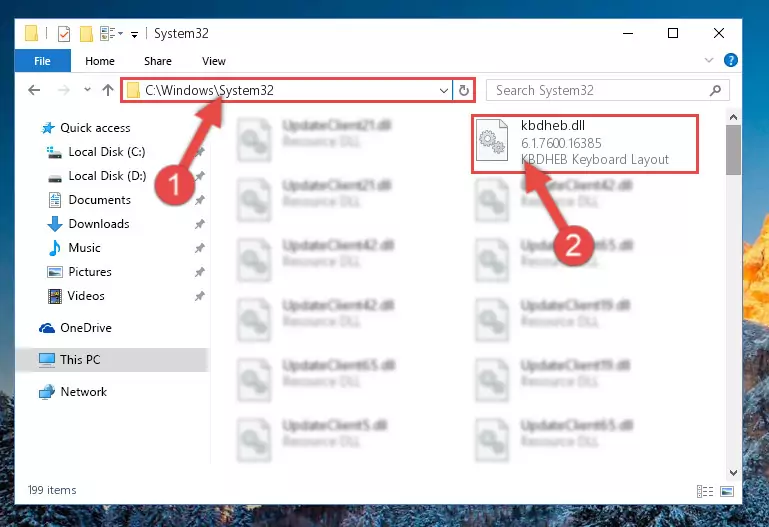This screenshot has width=769, height=527.
Task: Click the 199 items status text
Action: [x=52, y=490]
